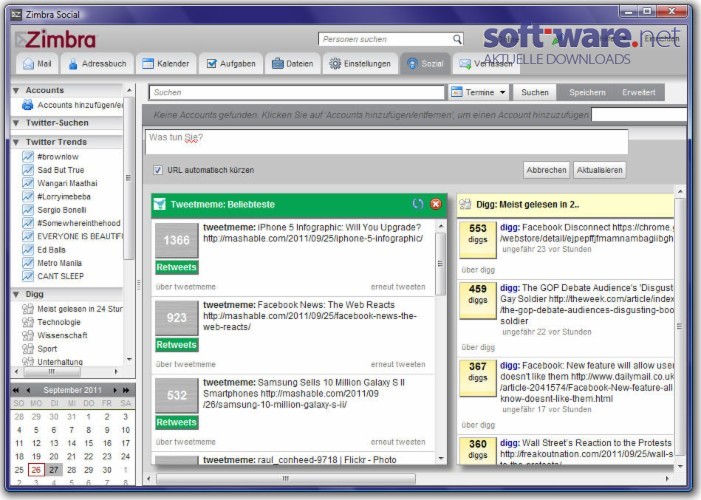Click Digg icon beside Technologie

point(28,322)
